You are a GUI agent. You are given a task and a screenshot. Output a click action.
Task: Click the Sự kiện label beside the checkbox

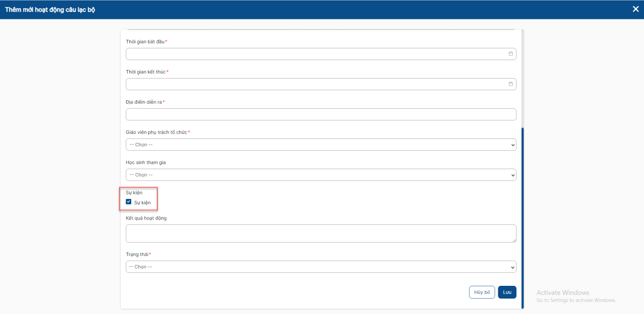pos(142,203)
